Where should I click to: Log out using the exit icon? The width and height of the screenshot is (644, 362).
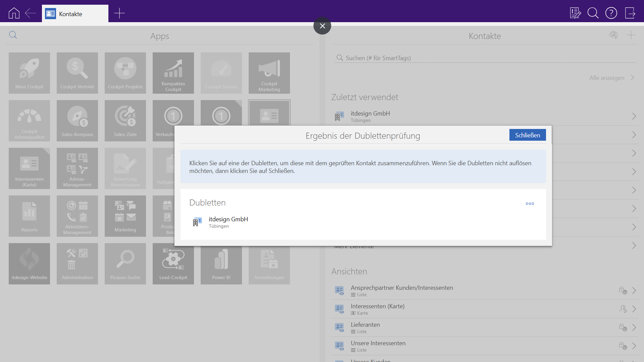[x=630, y=13]
